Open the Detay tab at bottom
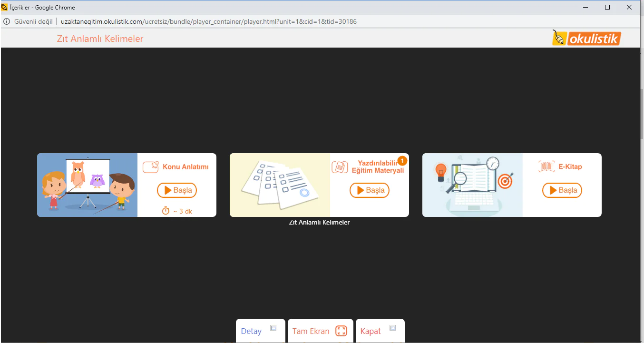Screen dimensions: 644x343 pyautogui.click(x=251, y=331)
